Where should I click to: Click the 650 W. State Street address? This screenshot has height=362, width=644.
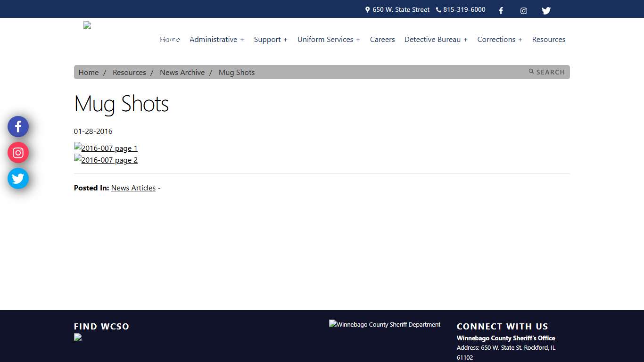pos(400,9)
